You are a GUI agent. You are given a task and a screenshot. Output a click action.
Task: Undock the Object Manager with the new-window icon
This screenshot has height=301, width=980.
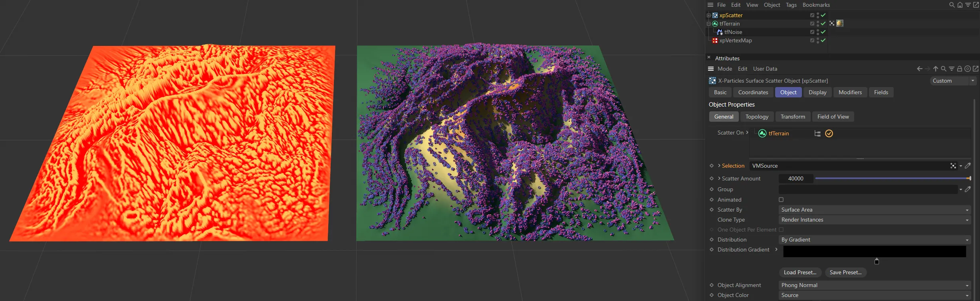click(x=976, y=5)
